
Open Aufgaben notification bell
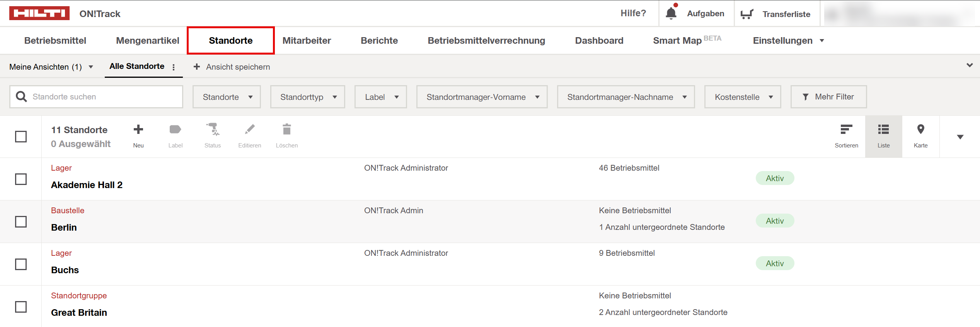tap(671, 14)
